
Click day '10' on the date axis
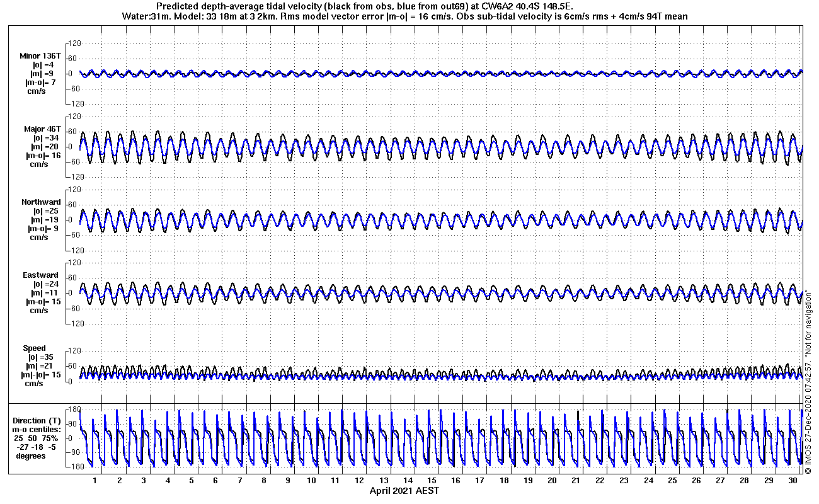pos(312,481)
